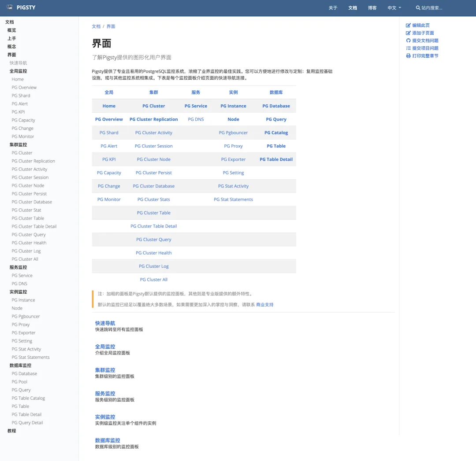Viewport: 476px width, 461px height.
Task: Click the GitHub icon beside 提交文档问题
Action: point(408,41)
